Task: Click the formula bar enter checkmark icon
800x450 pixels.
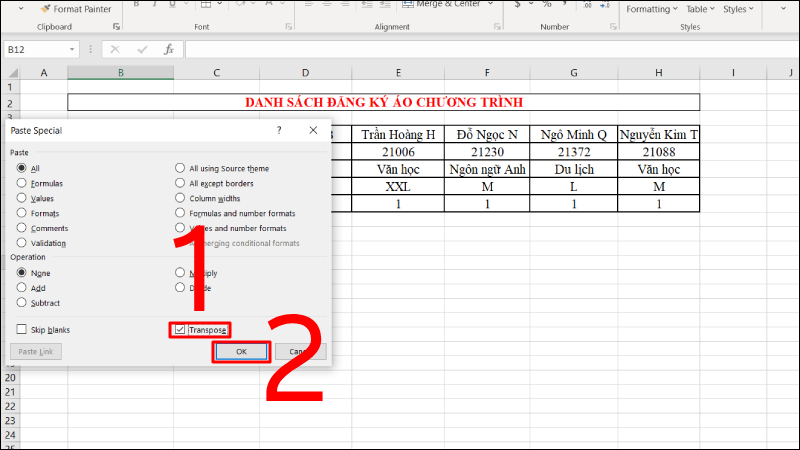Action: (142, 49)
